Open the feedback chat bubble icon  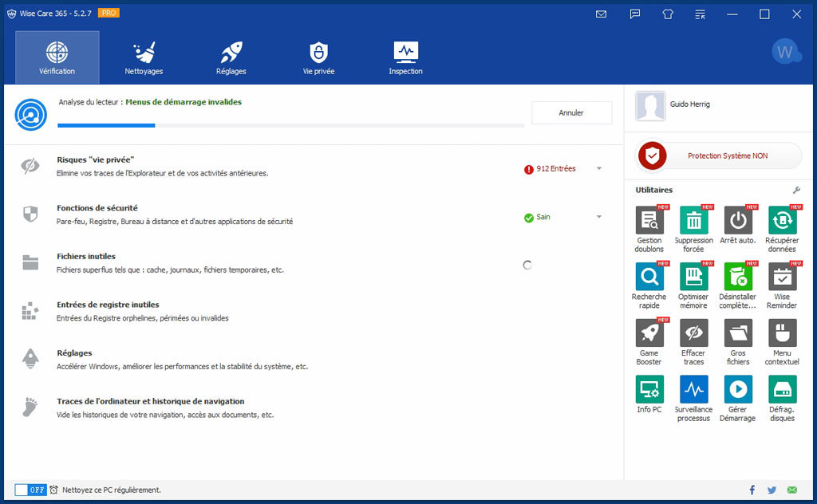(x=634, y=14)
